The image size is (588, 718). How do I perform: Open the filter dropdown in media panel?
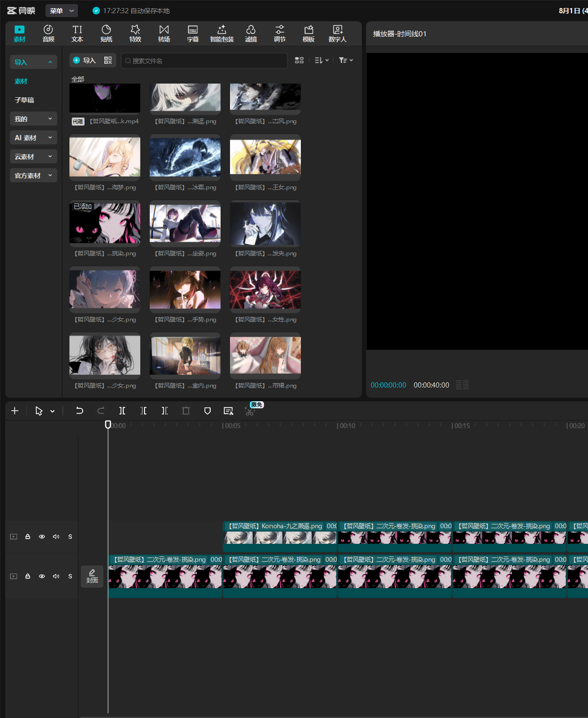point(346,60)
